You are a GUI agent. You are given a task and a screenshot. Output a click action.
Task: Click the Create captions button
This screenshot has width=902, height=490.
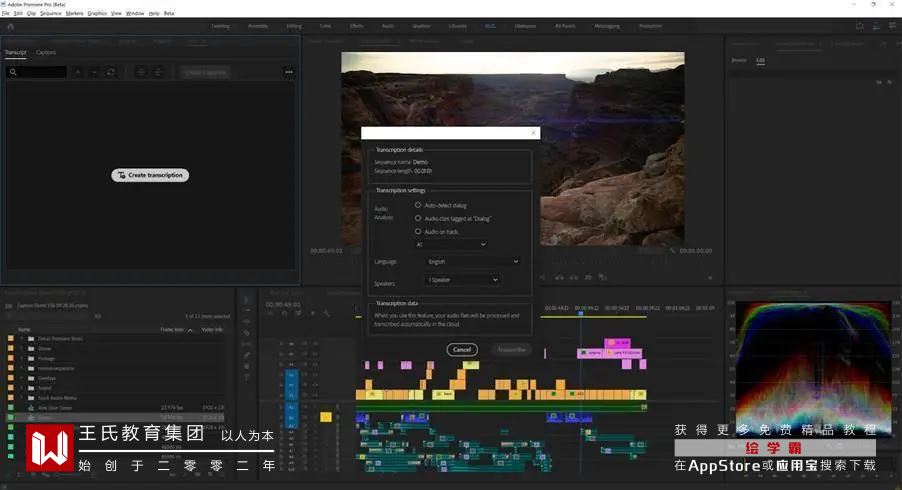tap(205, 72)
